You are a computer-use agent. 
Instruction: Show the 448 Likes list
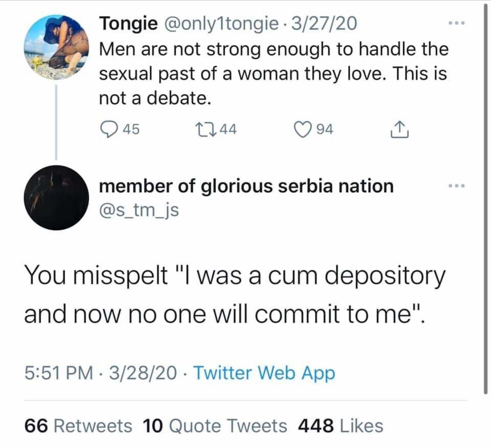(340, 425)
